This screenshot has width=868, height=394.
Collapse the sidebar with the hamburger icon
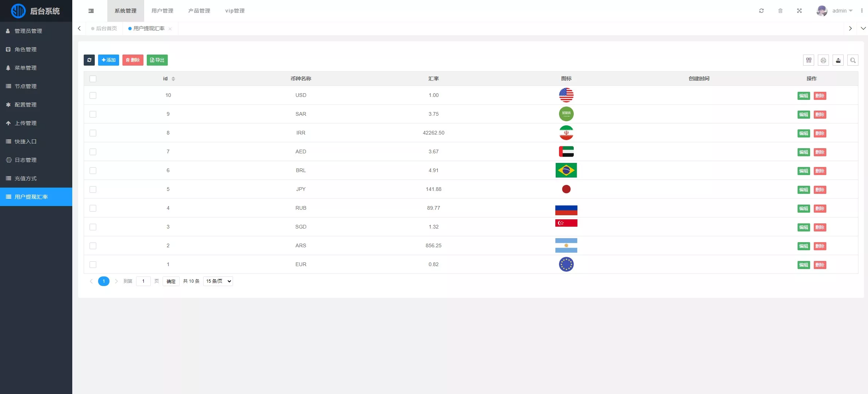point(91,11)
